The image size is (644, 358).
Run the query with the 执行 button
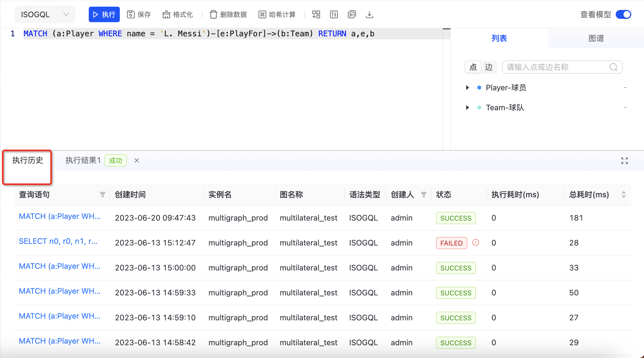pos(104,14)
